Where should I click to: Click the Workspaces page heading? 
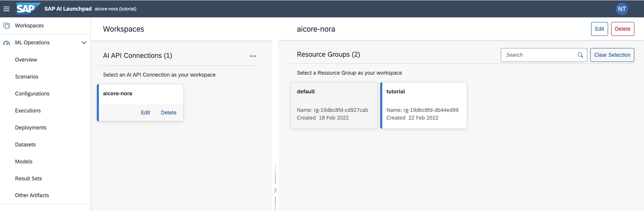pos(124,29)
